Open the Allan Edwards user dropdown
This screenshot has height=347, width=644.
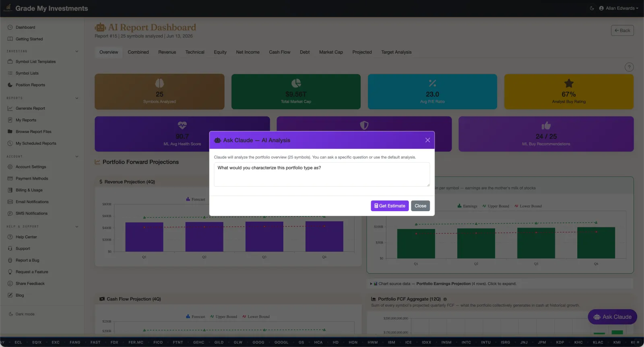coord(619,8)
